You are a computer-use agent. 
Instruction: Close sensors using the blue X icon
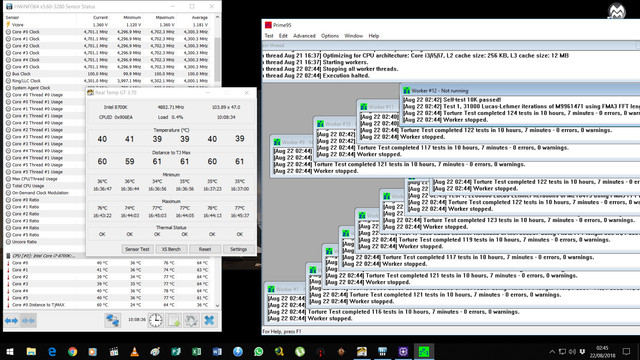tap(209, 320)
